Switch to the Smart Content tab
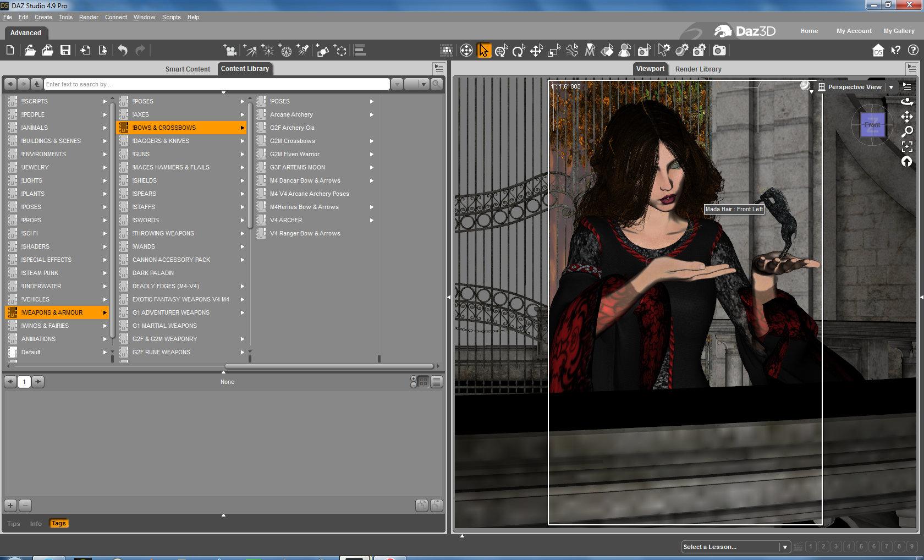The width and height of the screenshot is (924, 560). [188, 69]
